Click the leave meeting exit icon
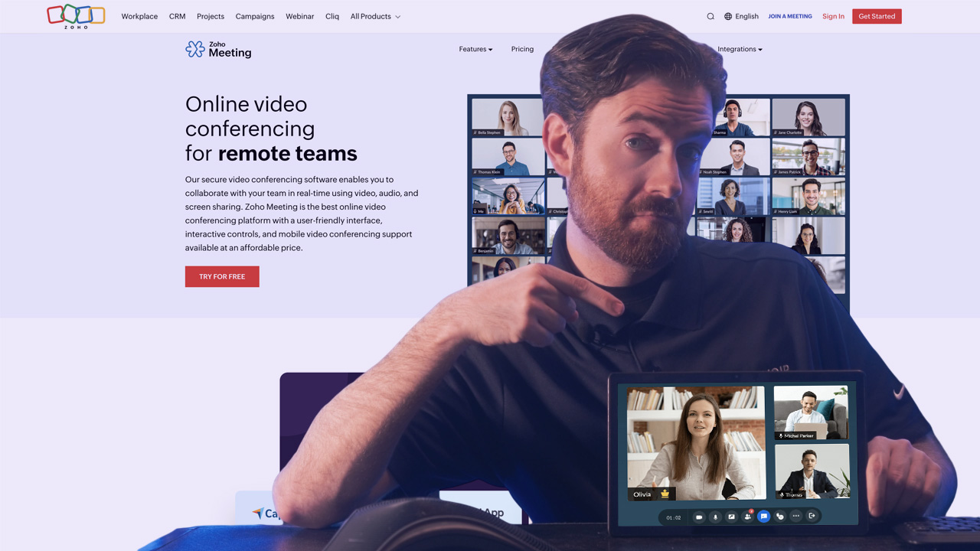This screenshot has width=980, height=551. pos(812,516)
